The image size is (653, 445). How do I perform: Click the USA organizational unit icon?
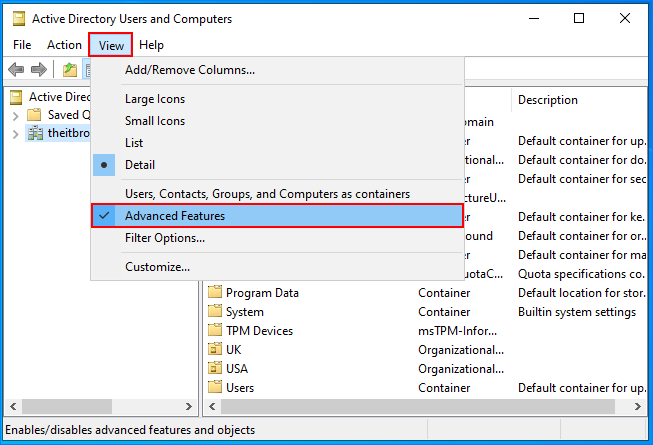(215, 368)
